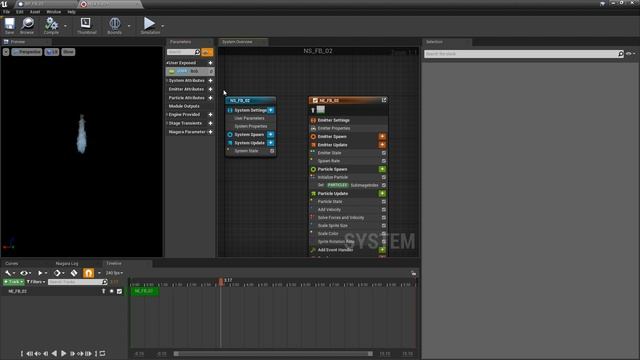Collapse the User Exposed section
This screenshot has width=640, height=360.
point(167,63)
